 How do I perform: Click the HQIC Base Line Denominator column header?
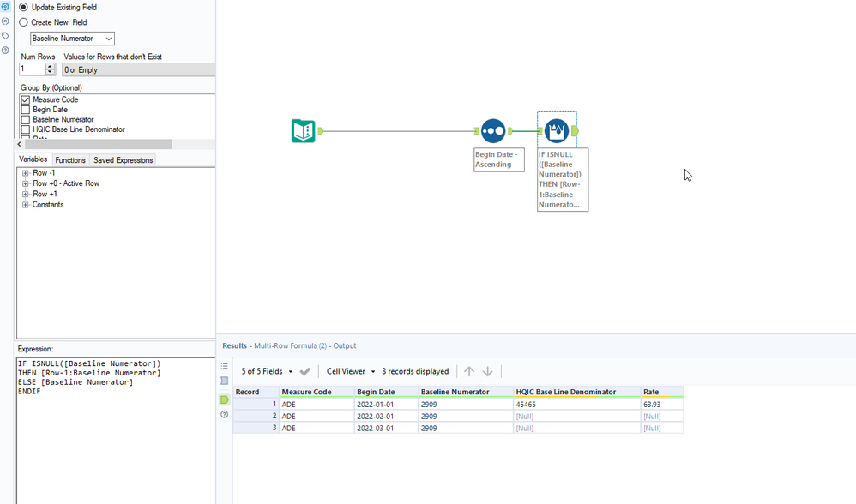[x=577, y=392]
